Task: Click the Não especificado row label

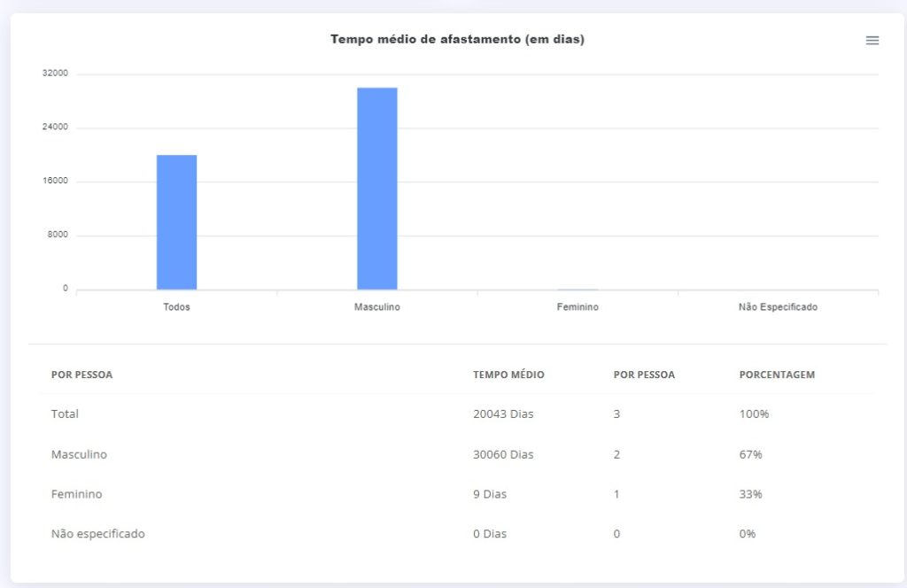Action: [x=97, y=534]
